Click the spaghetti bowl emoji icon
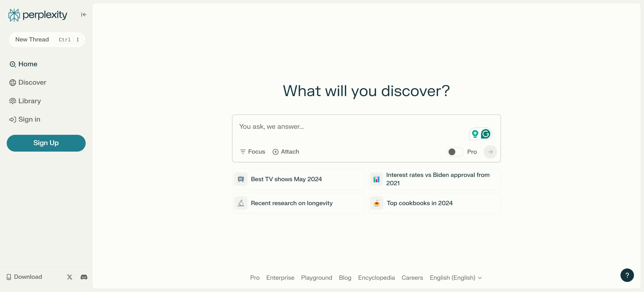The height and width of the screenshot is (292, 644). (x=377, y=203)
